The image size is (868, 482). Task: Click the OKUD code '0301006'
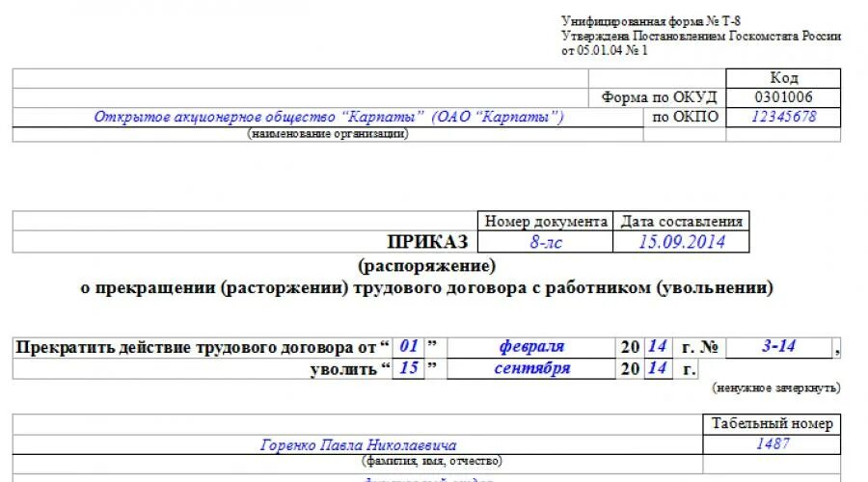(x=783, y=97)
